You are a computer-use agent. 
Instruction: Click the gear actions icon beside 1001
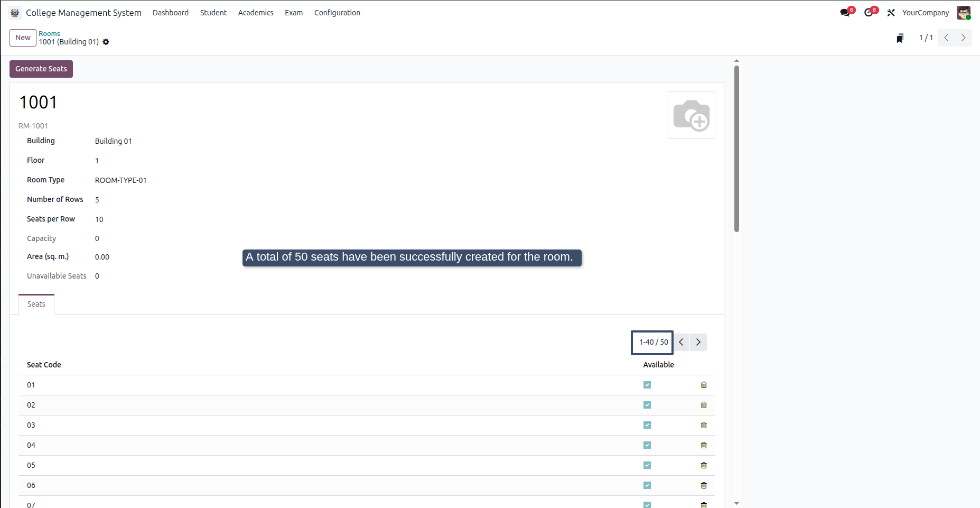click(106, 42)
